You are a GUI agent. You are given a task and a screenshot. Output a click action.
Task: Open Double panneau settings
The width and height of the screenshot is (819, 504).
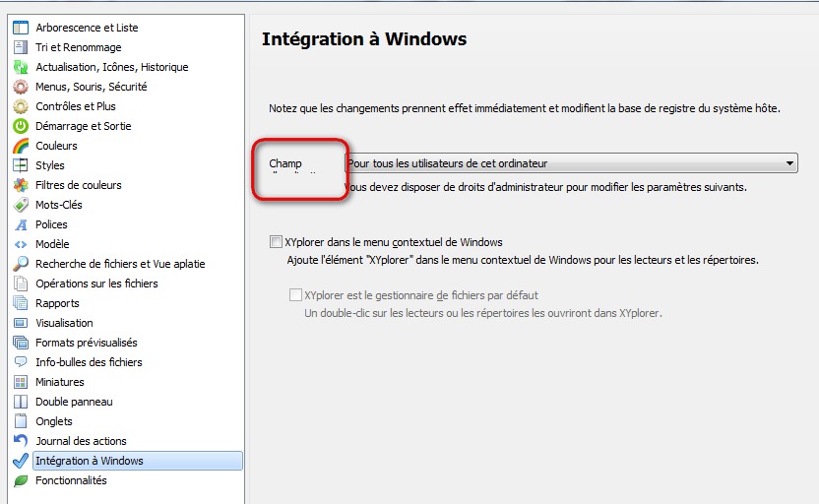74,402
